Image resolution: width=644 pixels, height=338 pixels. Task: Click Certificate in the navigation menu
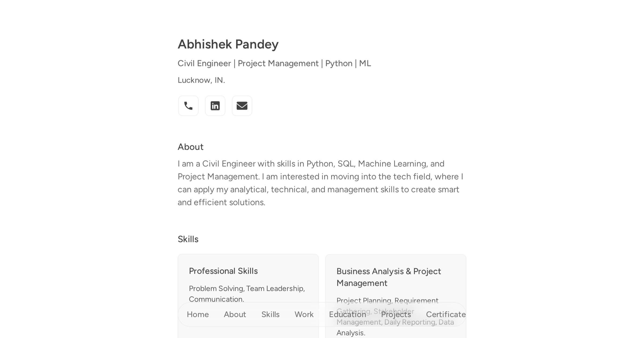pyautogui.click(x=446, y=314)
